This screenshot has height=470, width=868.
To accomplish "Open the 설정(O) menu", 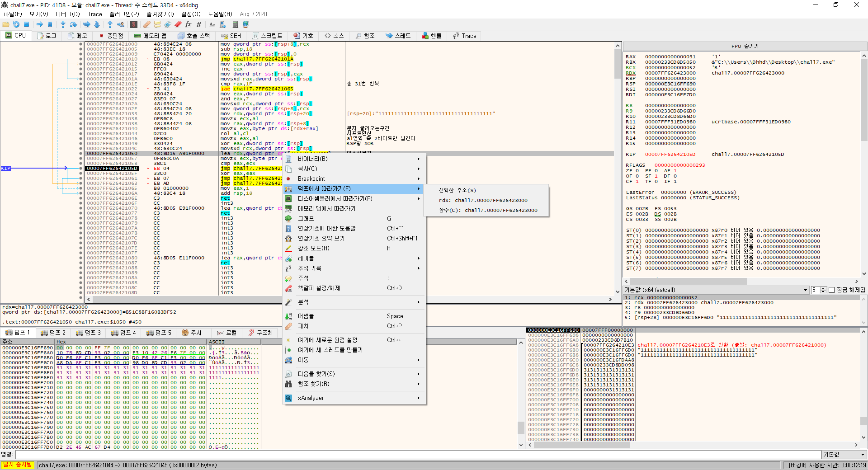I will 191,14.
